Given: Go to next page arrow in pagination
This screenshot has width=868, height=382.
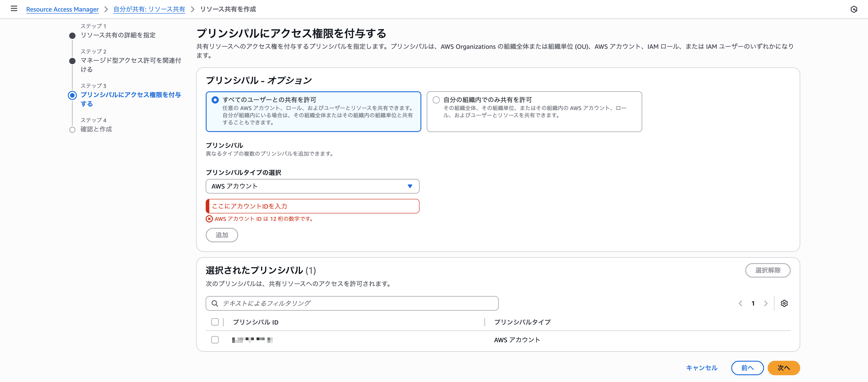Looking at the screenshot, I should (766, 303).
